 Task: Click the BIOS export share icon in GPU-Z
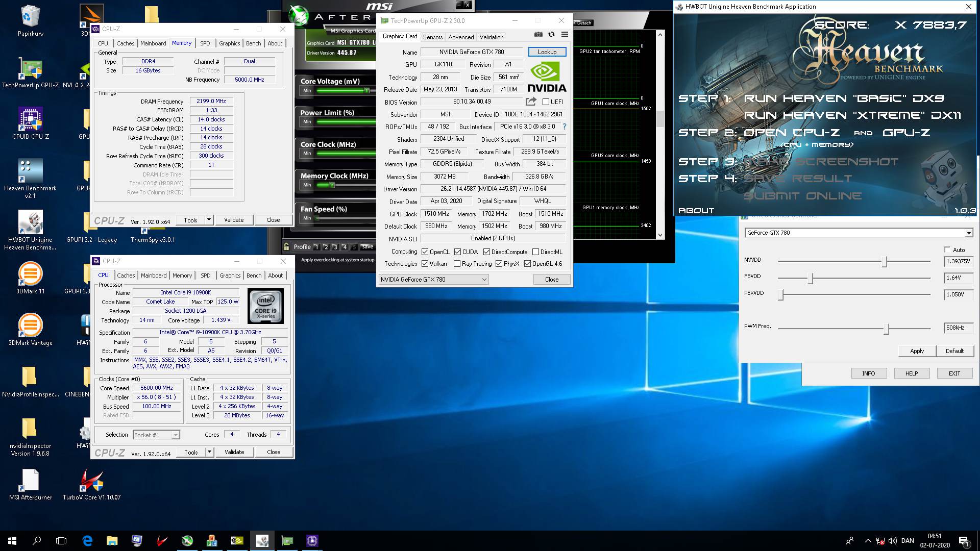click(x=531, y=102)
